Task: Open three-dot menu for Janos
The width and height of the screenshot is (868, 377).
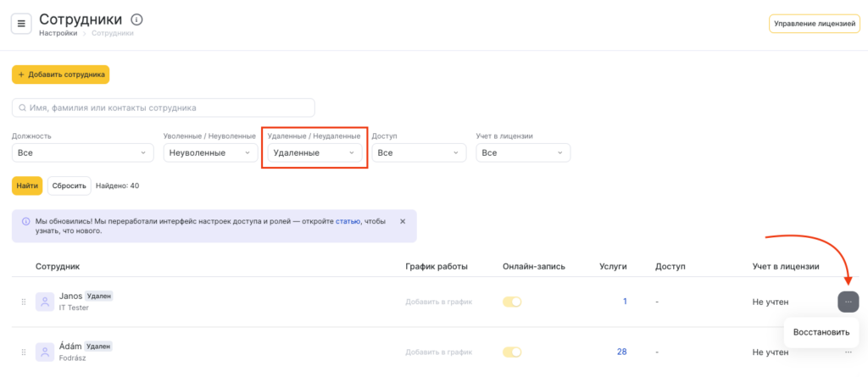Action: click(848, 301)
